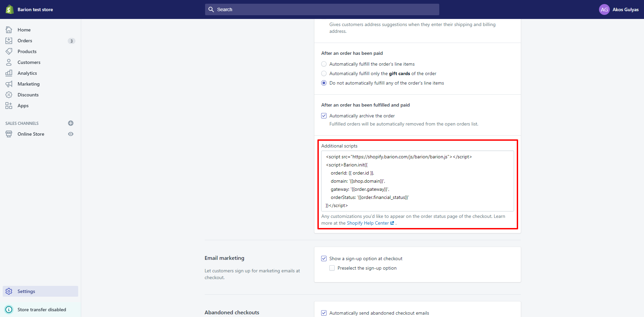Check preselect the sign-up option
The width and height of the screenshot is (644, 317).
(x=332, y=268)
